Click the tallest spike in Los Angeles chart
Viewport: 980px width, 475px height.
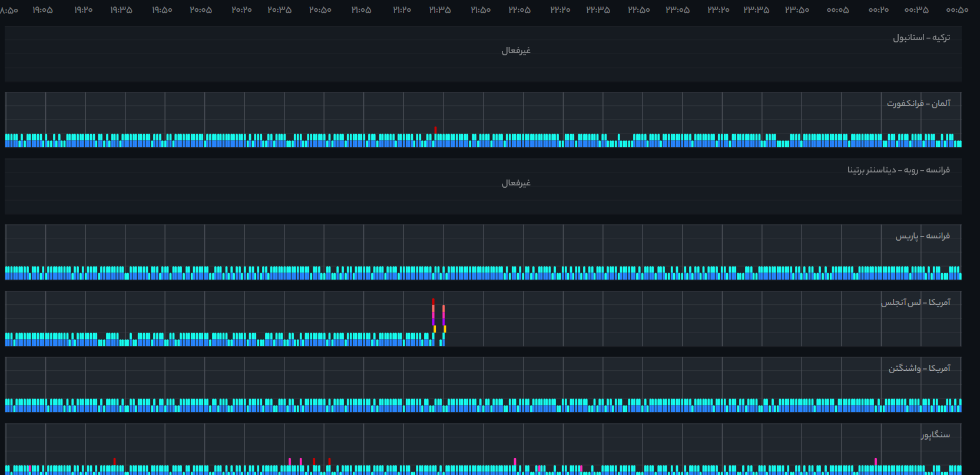click(x=433, y=312)
